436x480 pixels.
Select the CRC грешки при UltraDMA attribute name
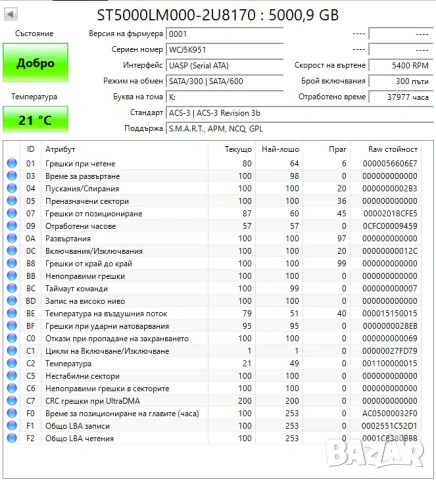pyautogui.click(x=93, y=401)
